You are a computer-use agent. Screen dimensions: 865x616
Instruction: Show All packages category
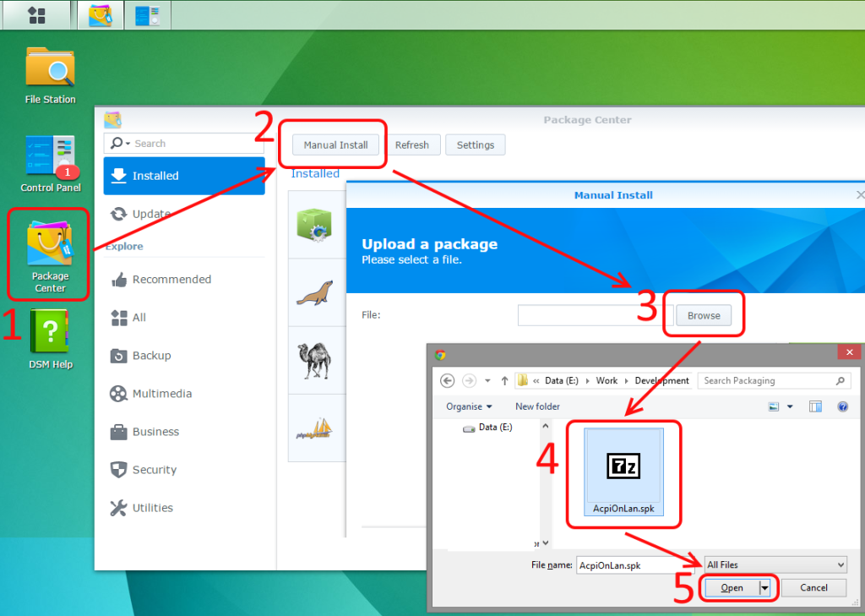[x=183, y=318]
